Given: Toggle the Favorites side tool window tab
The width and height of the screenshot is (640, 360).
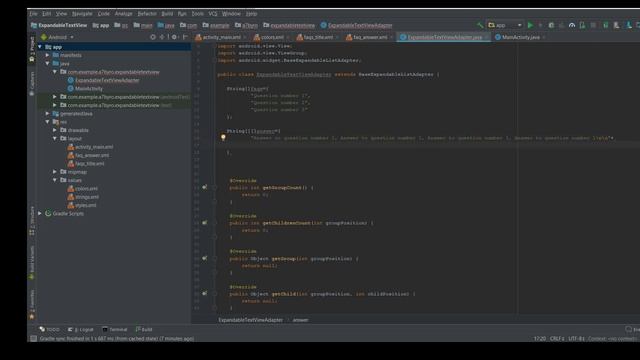Looking at the screenshot, I should click(x=32, y=305).
